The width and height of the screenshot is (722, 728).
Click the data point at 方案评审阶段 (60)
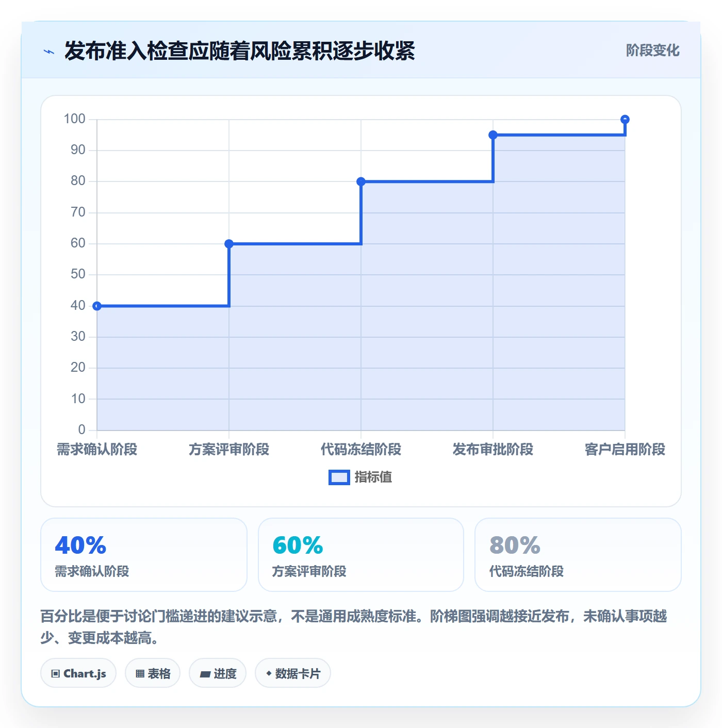click(x=229, y=244)
